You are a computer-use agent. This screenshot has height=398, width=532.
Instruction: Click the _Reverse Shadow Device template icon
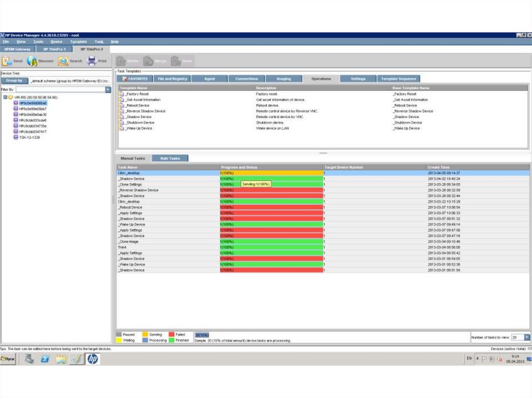[x=122, y=111]
